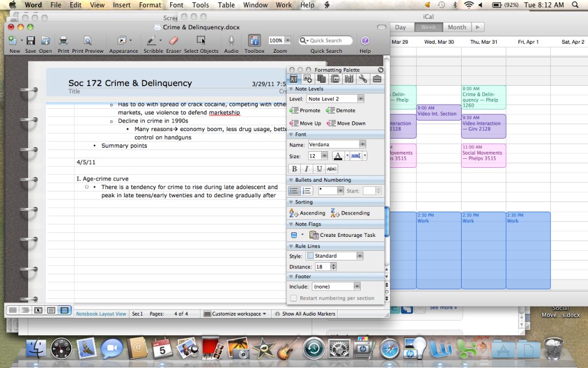Click Create Entourage Task
Screen dimensions: 588x368
342,235
